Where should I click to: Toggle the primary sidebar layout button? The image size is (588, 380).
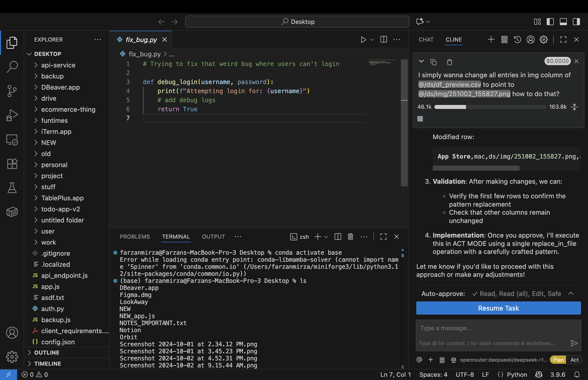coord(550,22)
